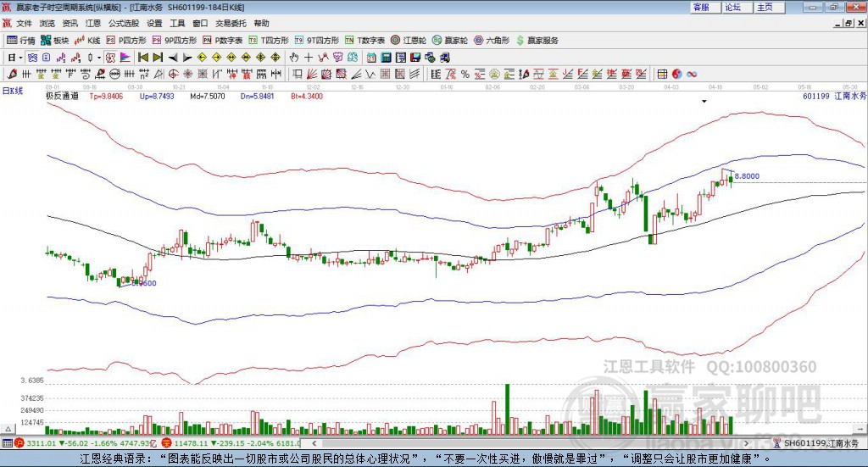
Task: Click the red pencil drawing tool
Action: [x=12, y=74]
